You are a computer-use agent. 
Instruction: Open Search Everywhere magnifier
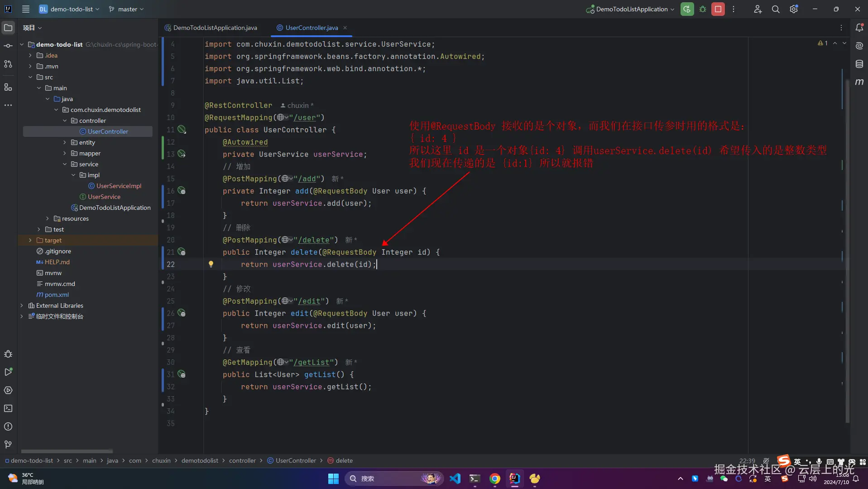point(776,9)
